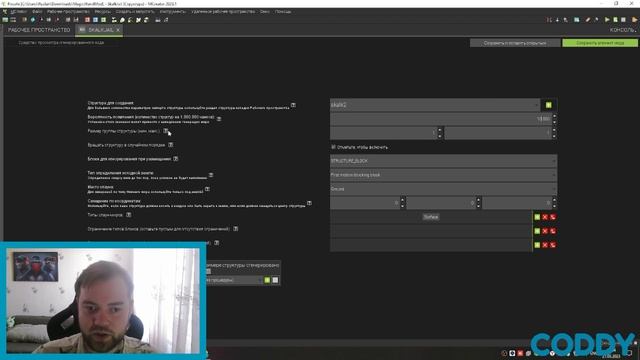Click blue texture icon in left toolbar
Viewport: 640px width, 360px height.
click(x=95, y=20)
